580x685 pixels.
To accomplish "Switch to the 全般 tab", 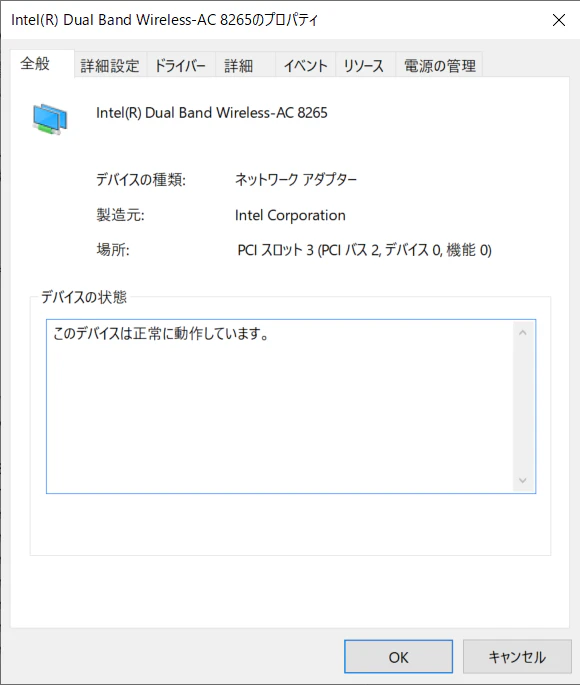I will 42,64.
